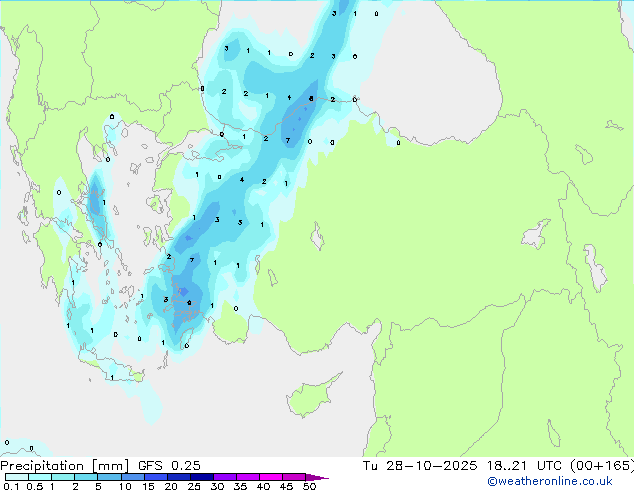634x490 pixels.
Task: Select the 'GFS' model label
Action: coord(150,466)
